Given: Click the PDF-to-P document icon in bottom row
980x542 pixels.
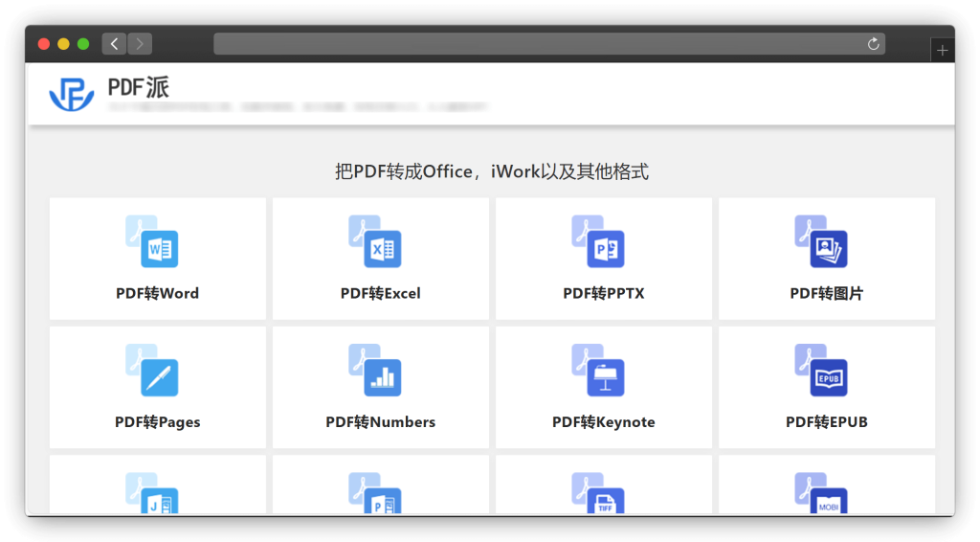Looking at the screenshot, I should [x=375, y=493].
